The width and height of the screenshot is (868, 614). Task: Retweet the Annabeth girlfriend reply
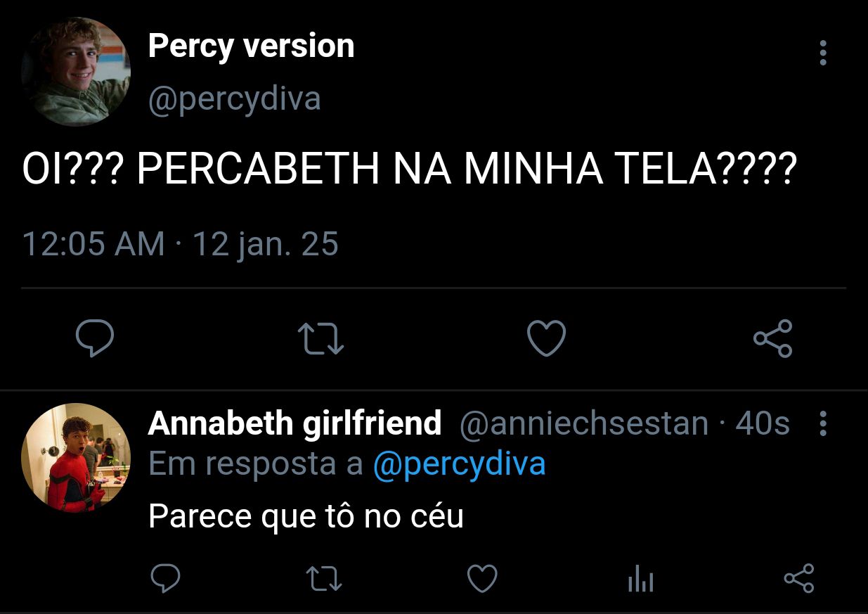[x=325, y=579]
